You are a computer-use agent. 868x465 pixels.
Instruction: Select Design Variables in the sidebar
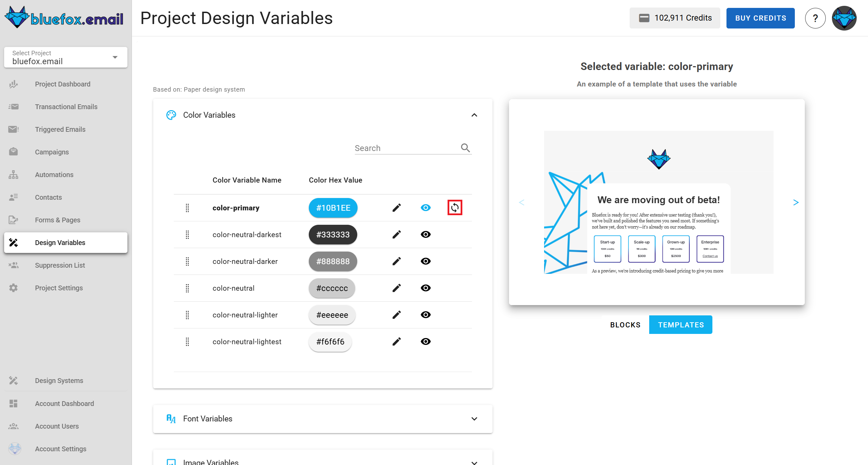[x=66, y=243]
